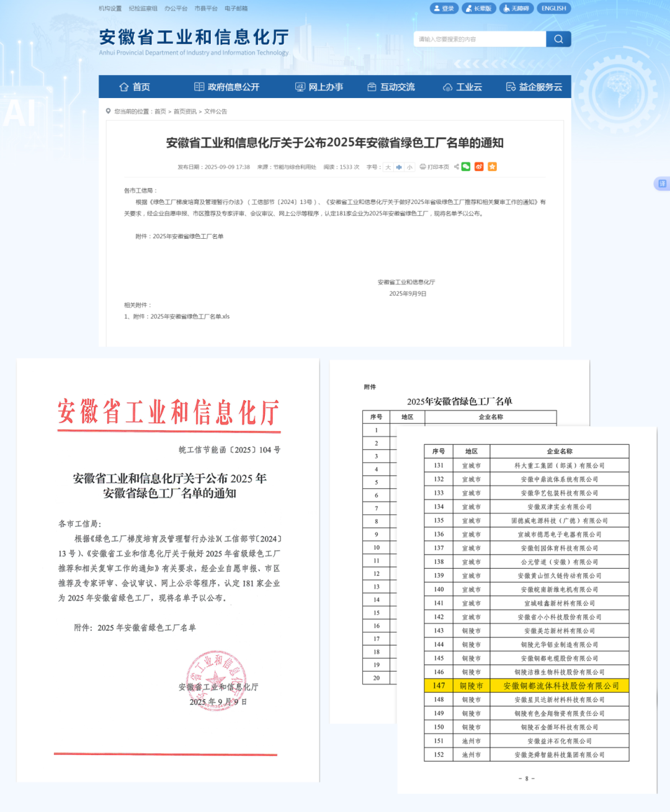The image size is (670, 812).
Task: Click 文件公告 in the breadcrumb
Action: pyautogui.click(x=215, y=112)
